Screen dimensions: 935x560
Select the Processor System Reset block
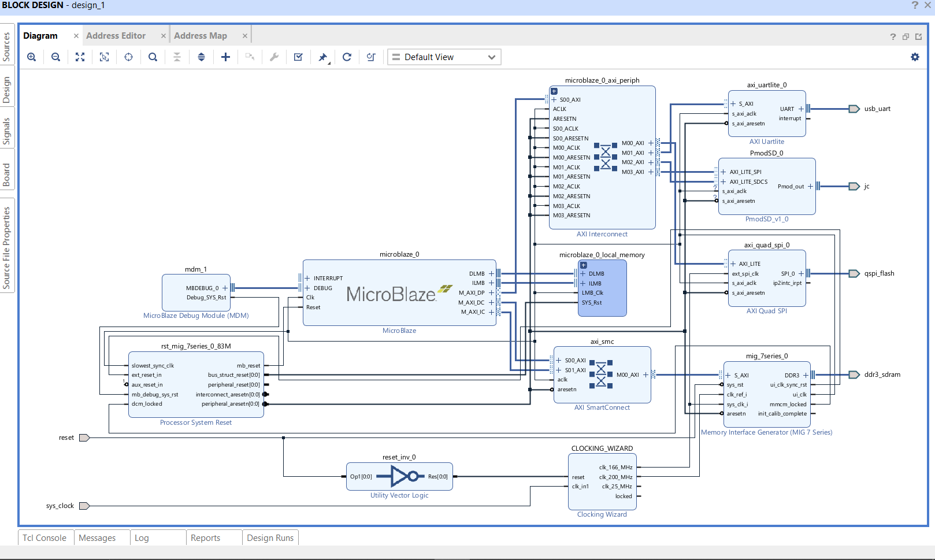196,384
